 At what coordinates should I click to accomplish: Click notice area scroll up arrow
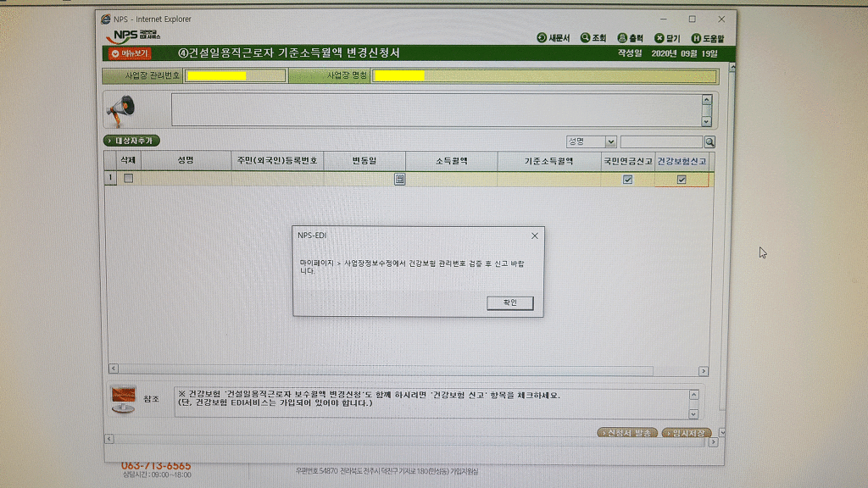click(x=707, y=100)
